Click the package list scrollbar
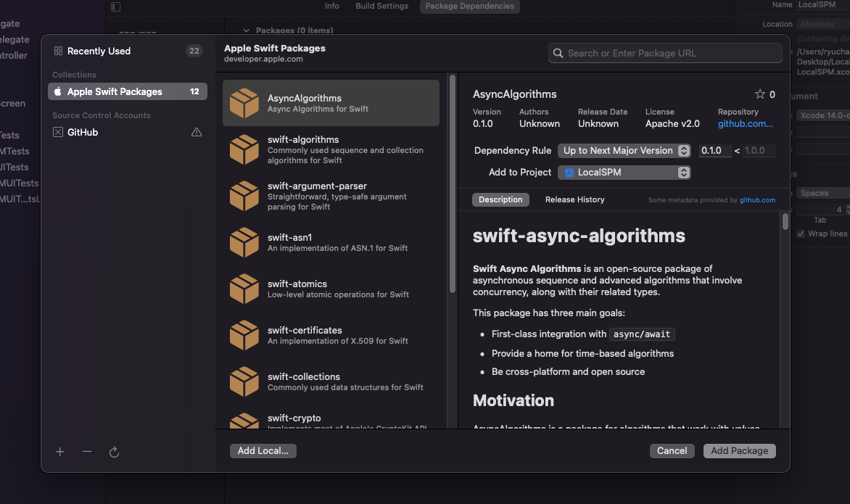This screenshot has width=850, height=504. tap(453, 184)
